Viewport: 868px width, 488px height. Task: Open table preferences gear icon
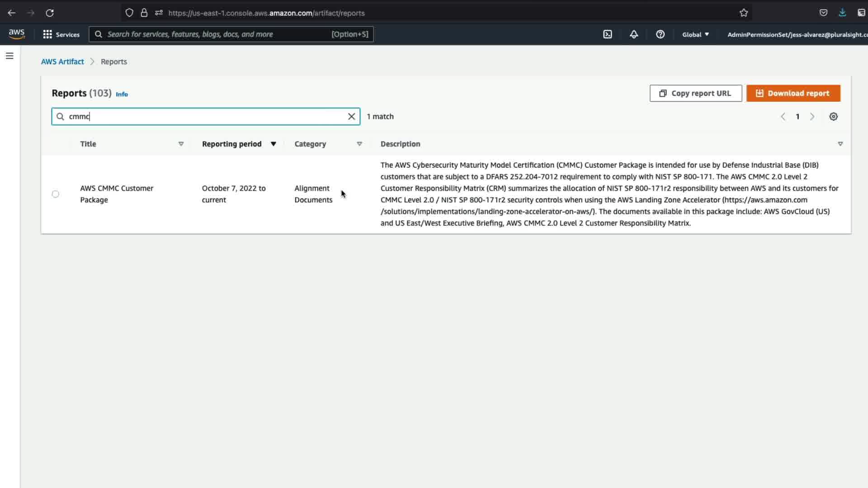click(833, 117)
